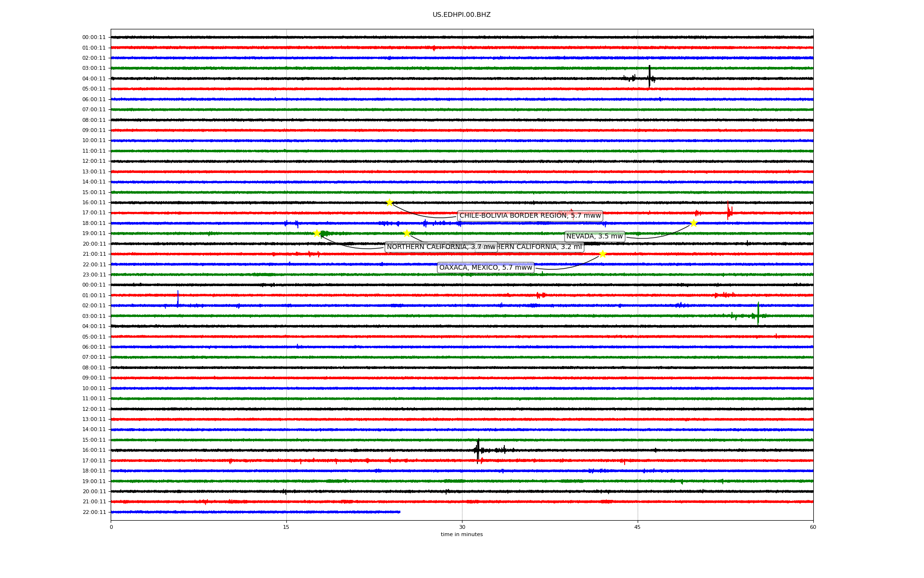
Task: Click the x-axis tick labeled 30
Action: (462, 527)
